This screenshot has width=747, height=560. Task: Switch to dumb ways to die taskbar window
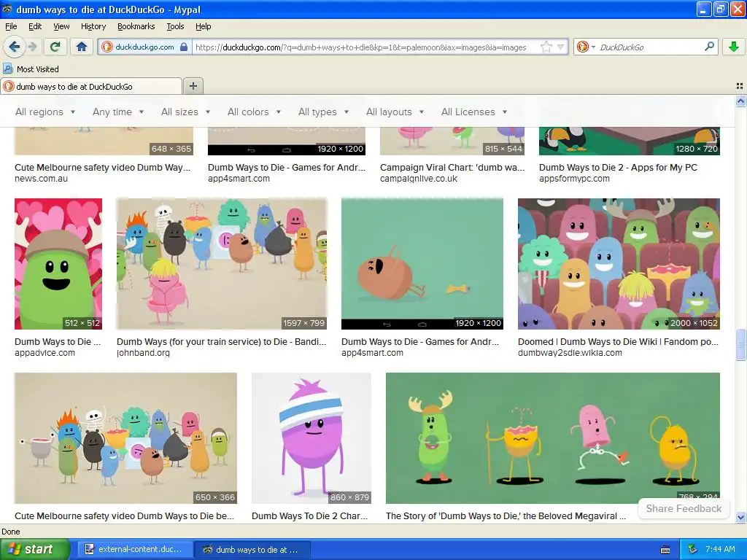click(x=252, y=550)
